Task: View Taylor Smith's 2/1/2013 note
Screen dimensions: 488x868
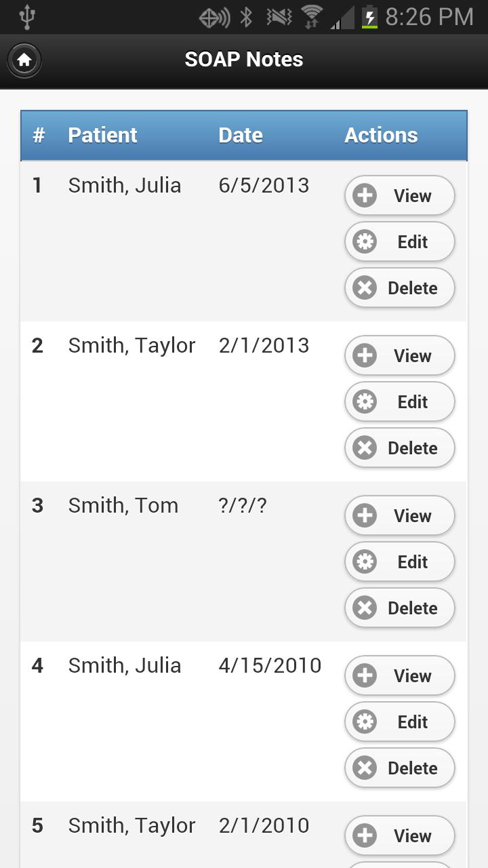Action: [x=399, y=356]
